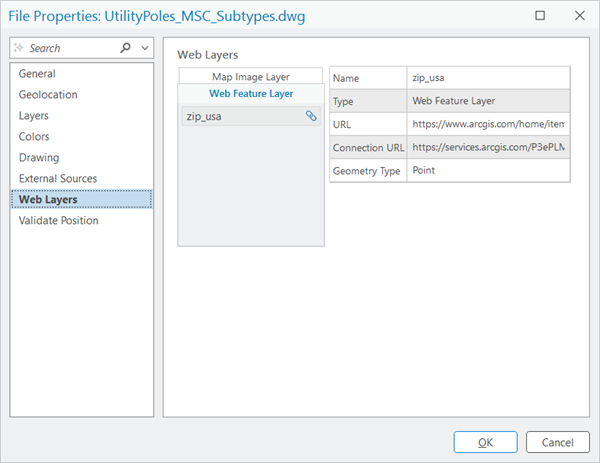Go to the Layers page
Screen dimensions: 600x463
[x=34, y=116]
